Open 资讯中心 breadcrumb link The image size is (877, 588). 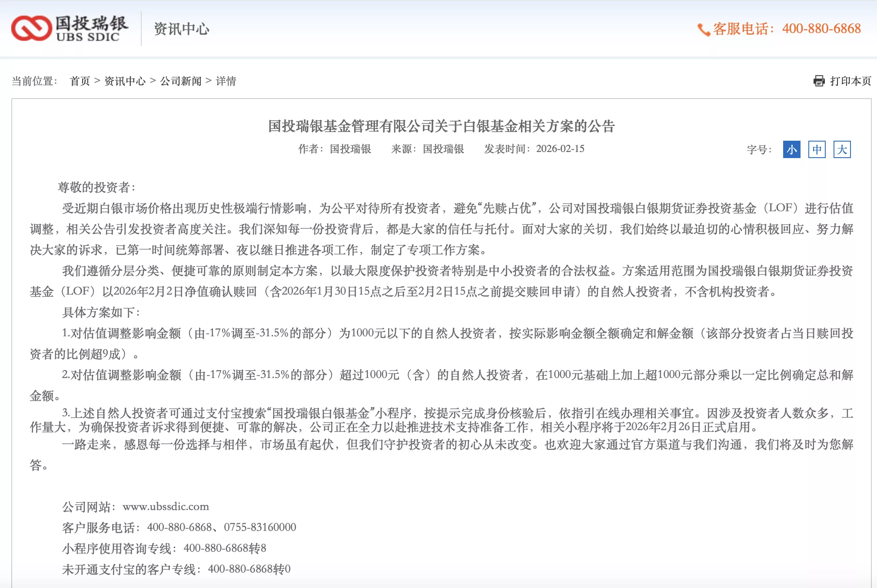pos(125,81)
